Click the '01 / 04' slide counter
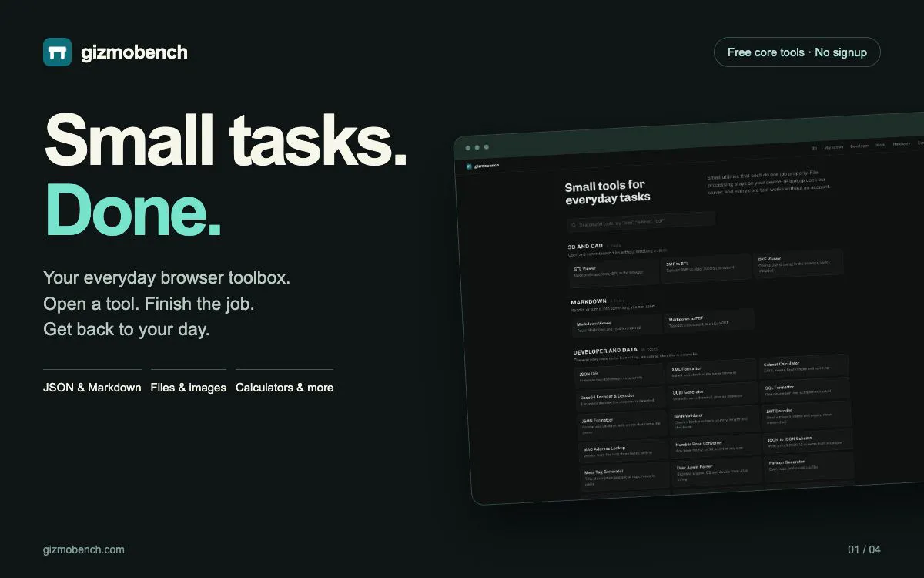 (864, 549)
